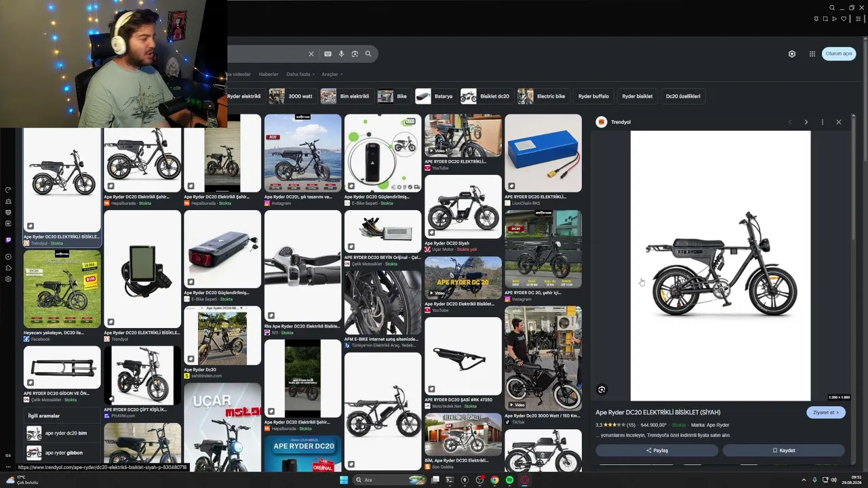
Task: Open the Trendyol source link in preview header
Action: [x=614, y=122]
